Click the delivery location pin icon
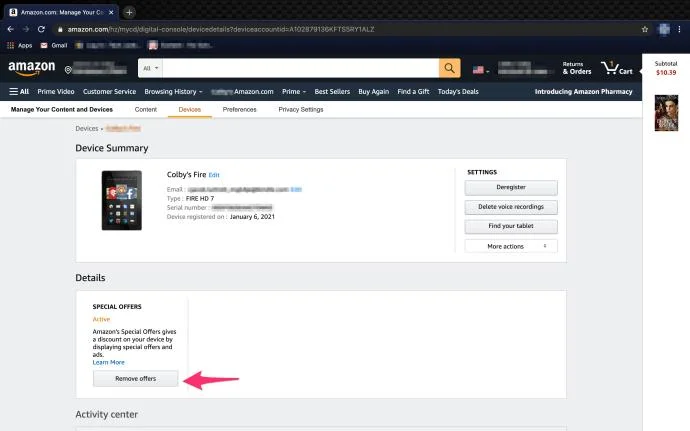The height and width of the screenshot is (431, 690). click(x=68, y=70)
